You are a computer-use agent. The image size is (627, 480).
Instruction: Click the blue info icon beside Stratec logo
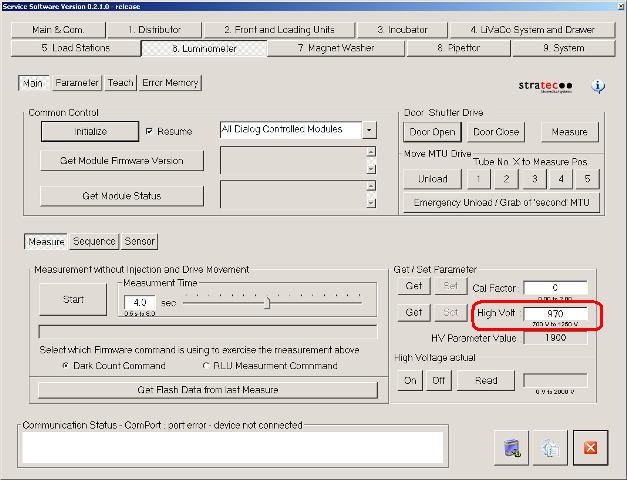[598, 86]
